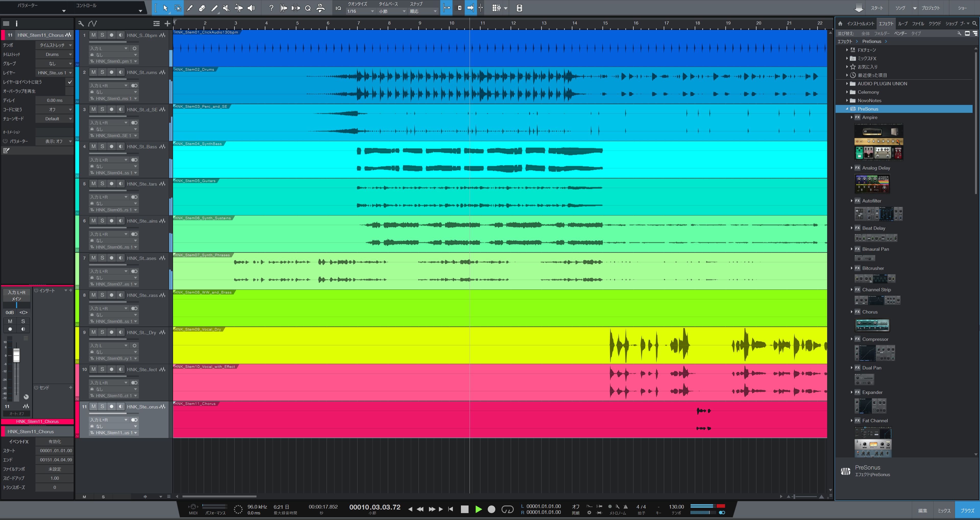Screen dimensions: 980x520
Task: Click the tempo value 130.00
Action: 676,507
